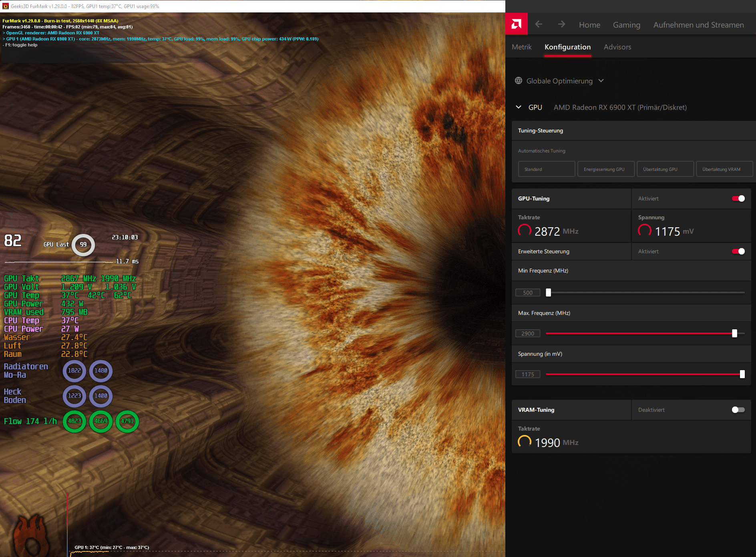Choose Übertaktung GPU tuning preset
756x557 pixels.
click(x=665, y=169)
